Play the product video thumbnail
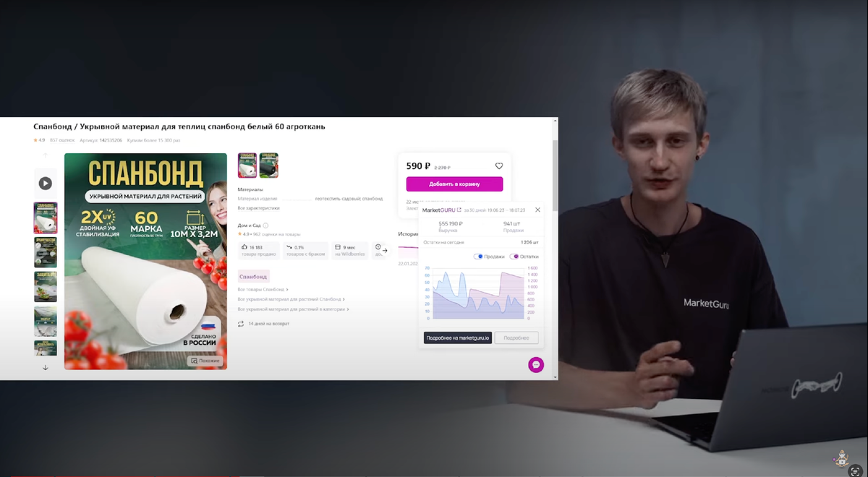The height and width of the screenshot is (477, 868). [x=45, y=184]
